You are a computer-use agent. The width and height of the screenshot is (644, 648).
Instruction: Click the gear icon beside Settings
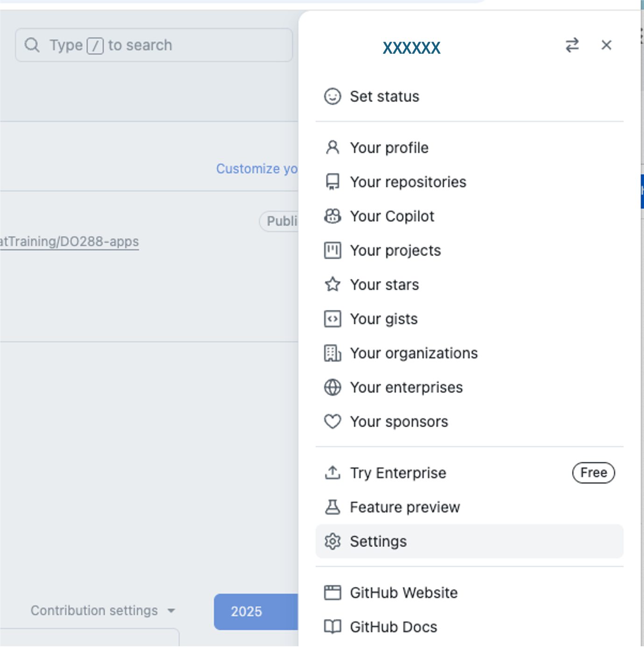click(x=333, y=541)
